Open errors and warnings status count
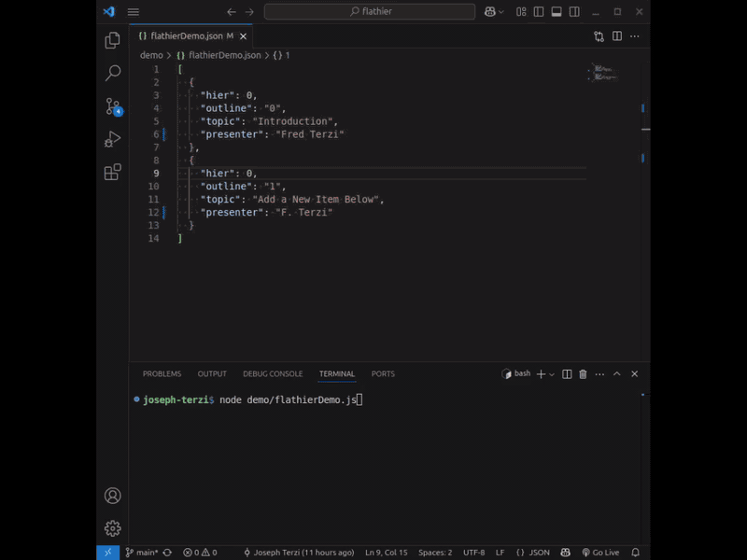The height and width of the screenshot is (560, 747). point(200,553)
